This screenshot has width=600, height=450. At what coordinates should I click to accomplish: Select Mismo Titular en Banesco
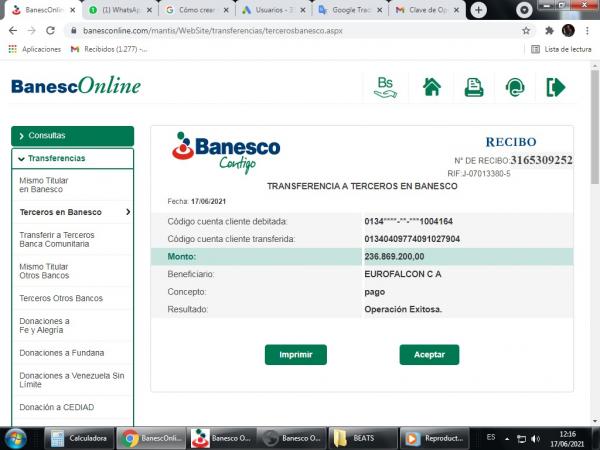tap(44, 185)
